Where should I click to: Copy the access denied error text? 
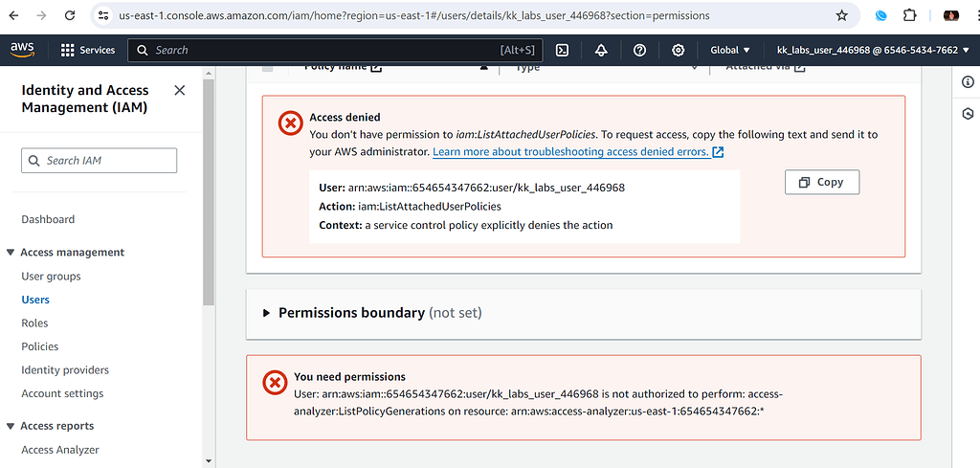(x=821, y=182)
